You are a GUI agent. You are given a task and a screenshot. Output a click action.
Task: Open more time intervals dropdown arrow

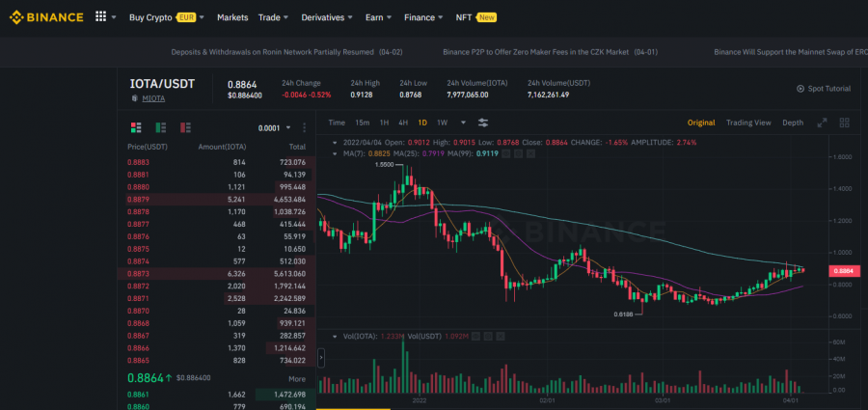pos(463,123)
